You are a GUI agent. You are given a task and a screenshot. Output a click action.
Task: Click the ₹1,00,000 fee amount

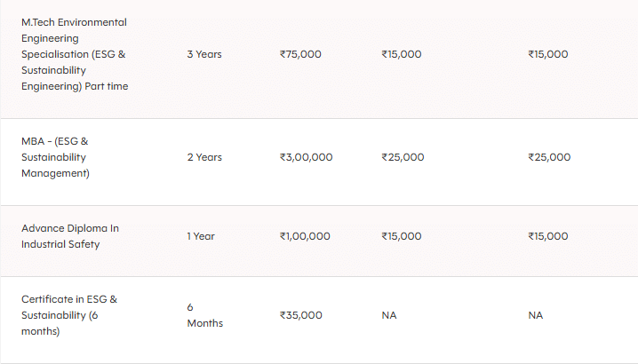[x=305, y=236]
